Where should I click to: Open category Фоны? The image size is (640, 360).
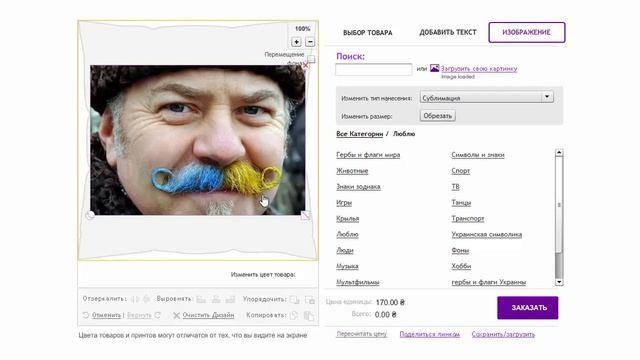coord(460,250)
